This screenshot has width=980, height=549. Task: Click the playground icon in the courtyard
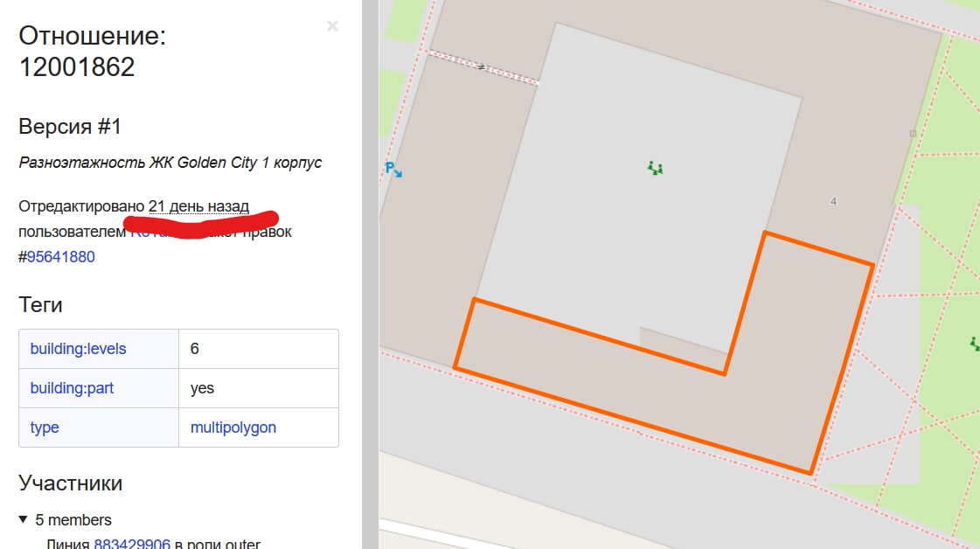(655, 168)
